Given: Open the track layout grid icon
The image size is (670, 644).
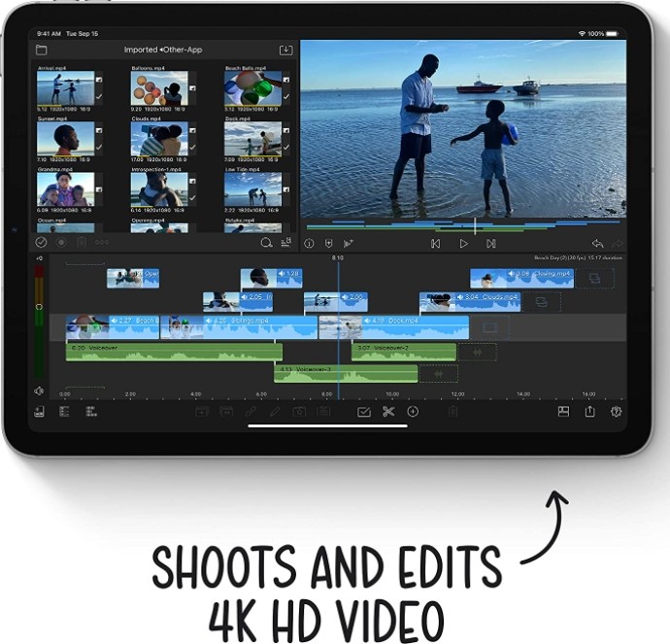Looking at the screenshot, I should (91, 412).
